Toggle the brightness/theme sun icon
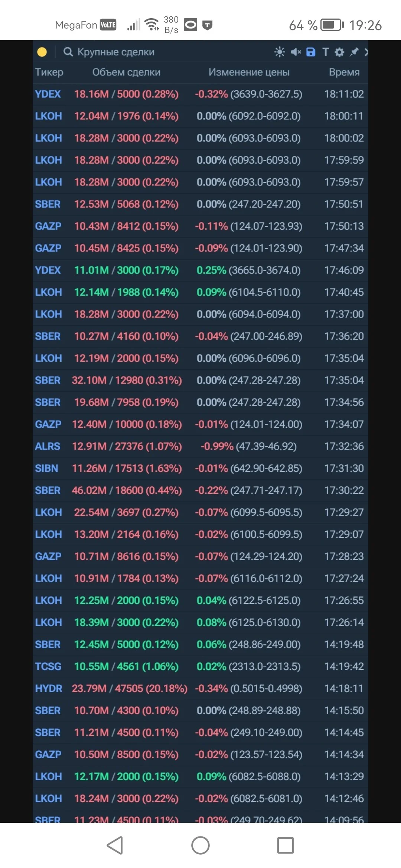This screenshot has width=401, height=868. pos(279,52)
